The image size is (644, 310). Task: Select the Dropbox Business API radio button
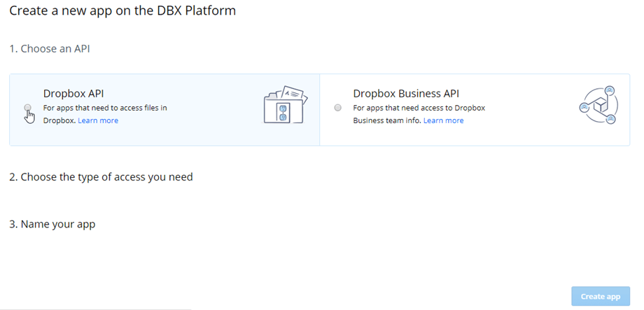click(338, 108)
